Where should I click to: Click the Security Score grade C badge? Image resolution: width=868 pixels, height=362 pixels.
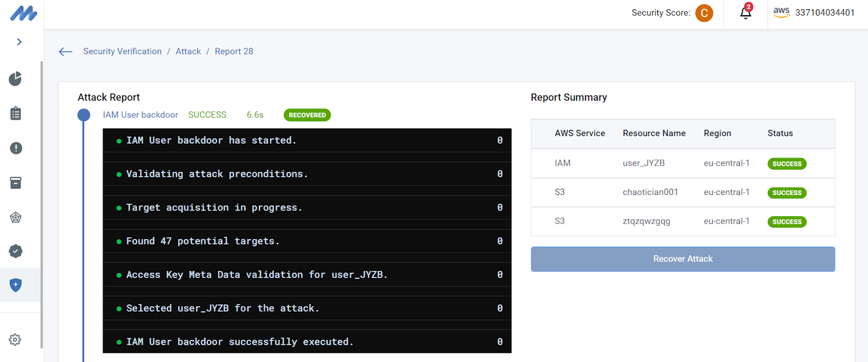click(704, 13)
